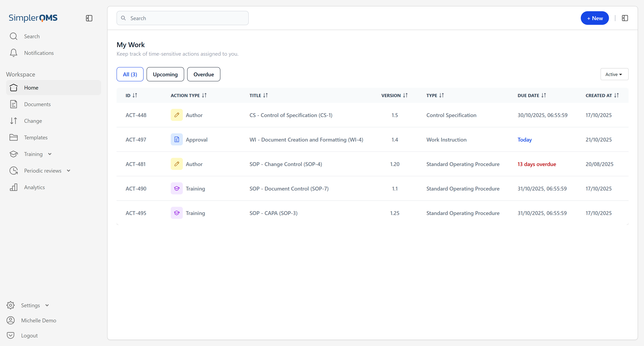Click Logout in the sidebar
This screenshot has height=346, width=644.
(x=29, y=335)
